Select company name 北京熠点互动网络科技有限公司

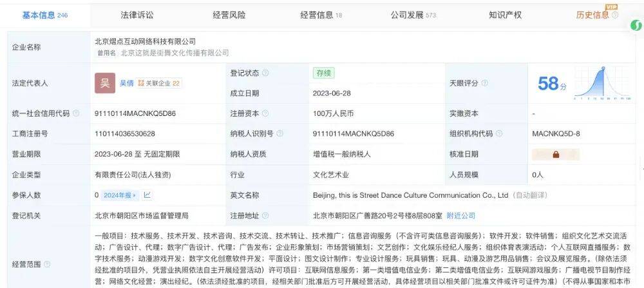click(145, 41)
